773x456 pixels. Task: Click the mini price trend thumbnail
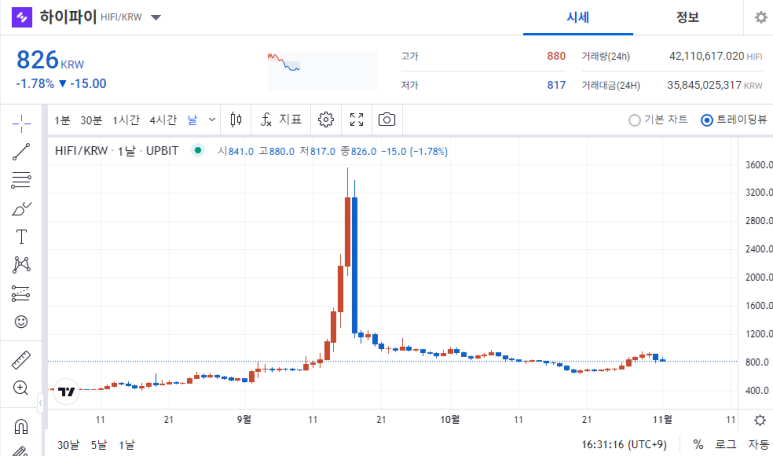click(322, 70)
